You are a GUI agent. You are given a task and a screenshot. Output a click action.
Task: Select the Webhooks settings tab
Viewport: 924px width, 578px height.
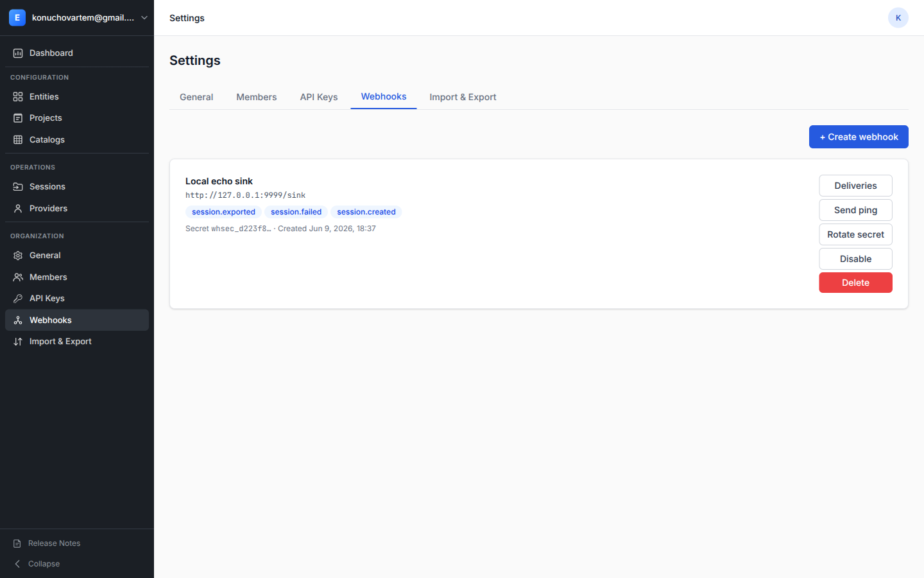pyautogui.click(x=384, y=97)
